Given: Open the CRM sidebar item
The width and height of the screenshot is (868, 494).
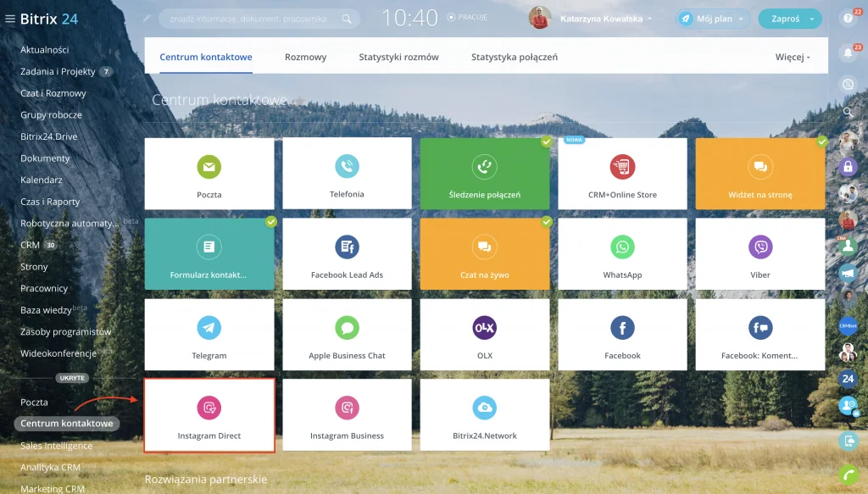Looking at the screenshot, I should pyautogui.click(x=30, y=245).
